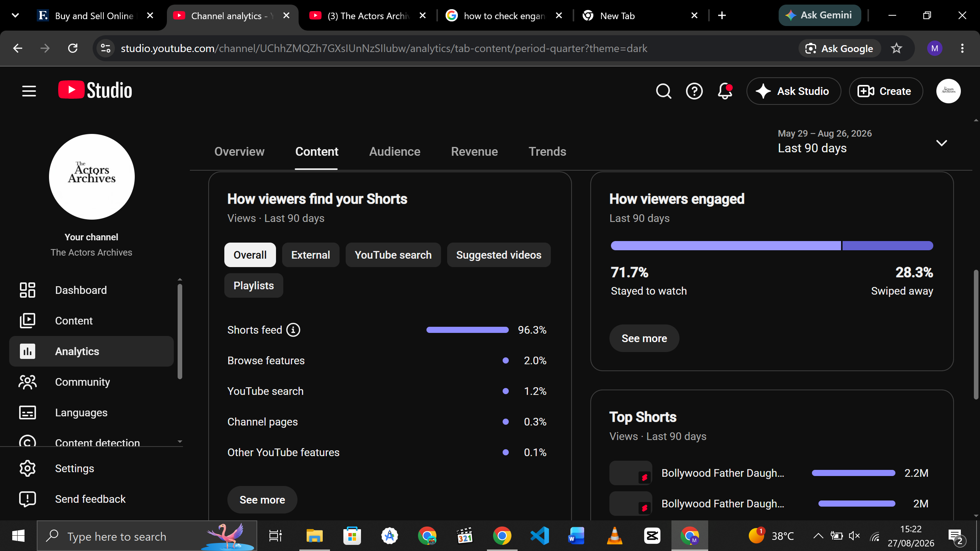This screenshot has width=980, height=551.
Task: Launch Visual Studio Code from taskbar
Action: 539,536
